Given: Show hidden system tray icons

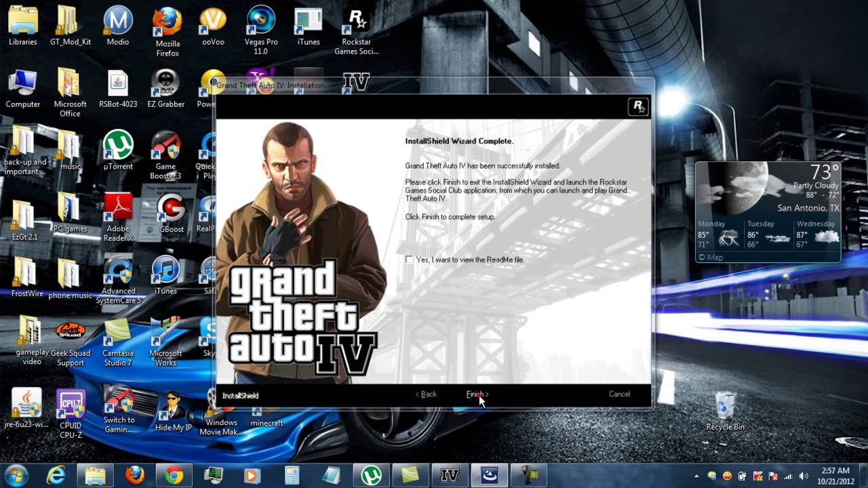Looking at the screenshot, I should 697,476.
